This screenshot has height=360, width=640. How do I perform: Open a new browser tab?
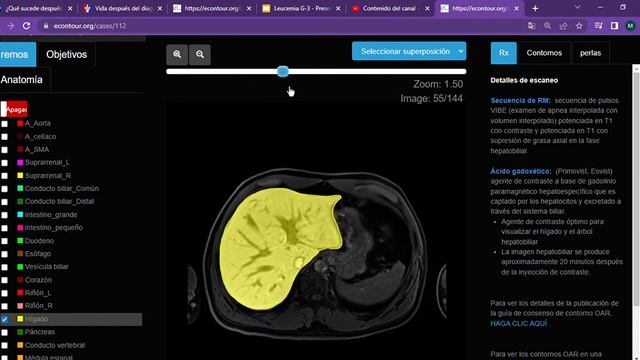[x=535, y=8]
